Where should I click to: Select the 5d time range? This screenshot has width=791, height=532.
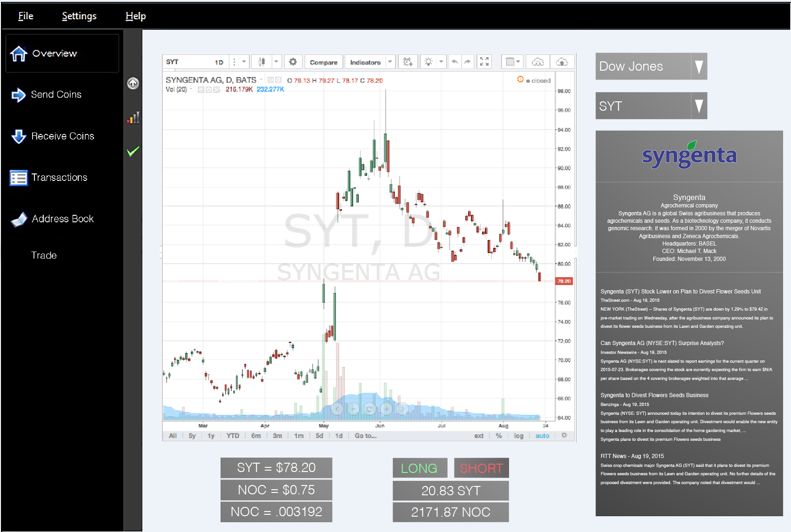click(x=319, y=436)
